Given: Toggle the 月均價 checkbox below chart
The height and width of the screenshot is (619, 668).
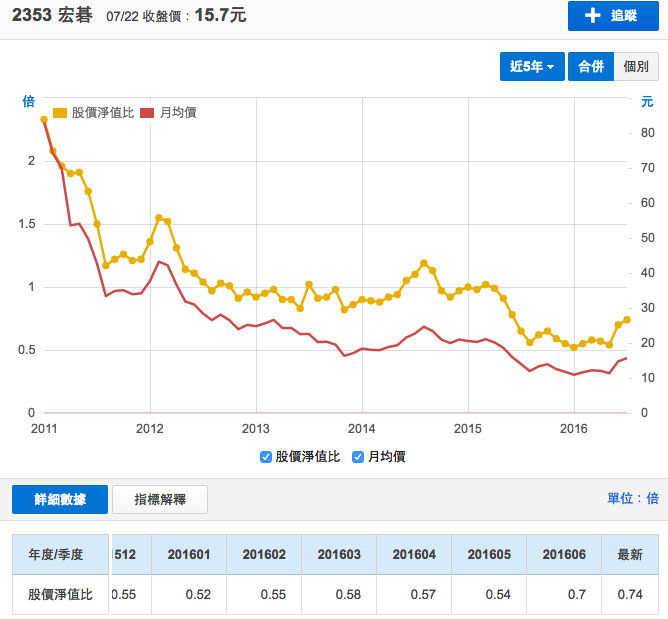Looking at the screenshot, I should 358,457.
